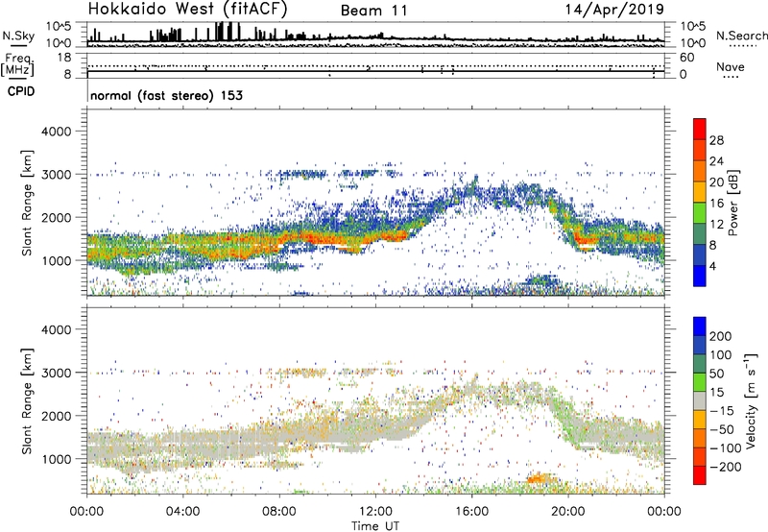
Task: Select the text "normal (fast stereo) 153"
Action: (x=166, y=95)
